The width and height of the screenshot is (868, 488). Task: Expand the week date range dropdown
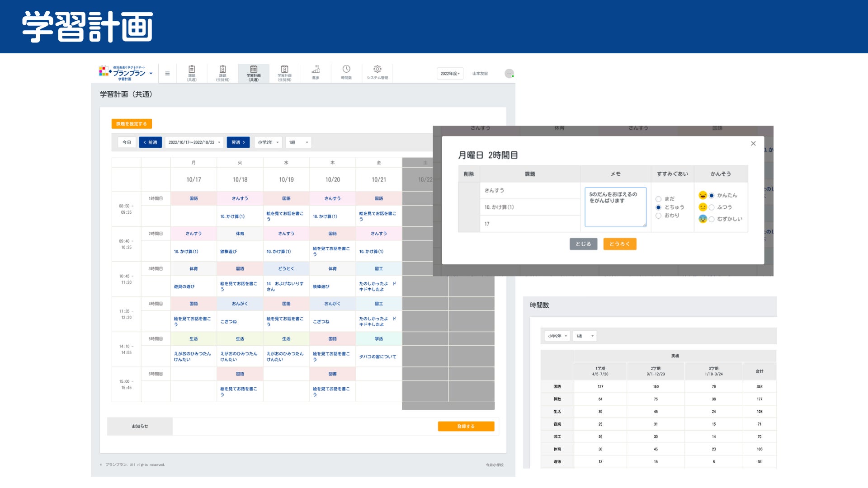[x=194, y=142]
